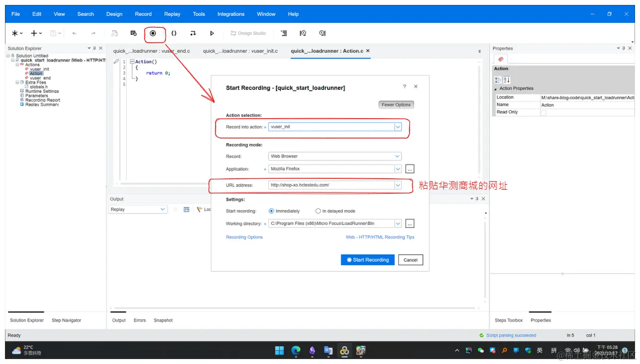This screenshot has width=640, height=364.
Task: Switch to the Steps Toolbox tab
Action: 509,320
